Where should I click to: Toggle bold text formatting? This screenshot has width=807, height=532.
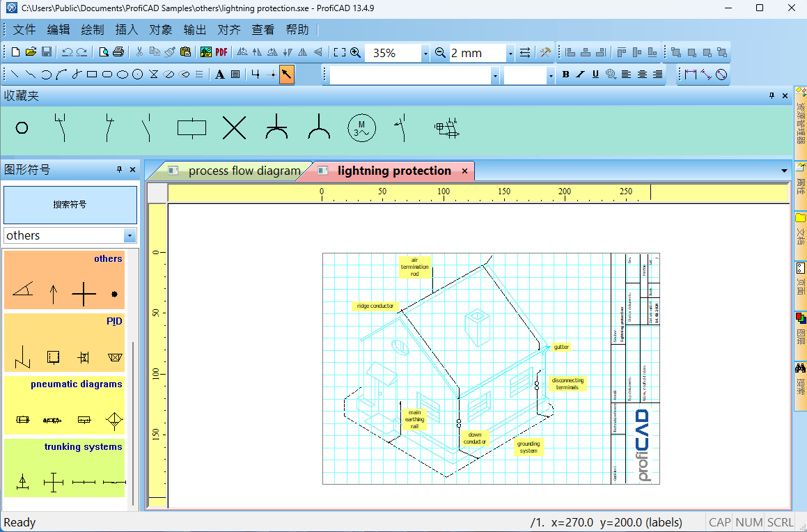(565, 75)
